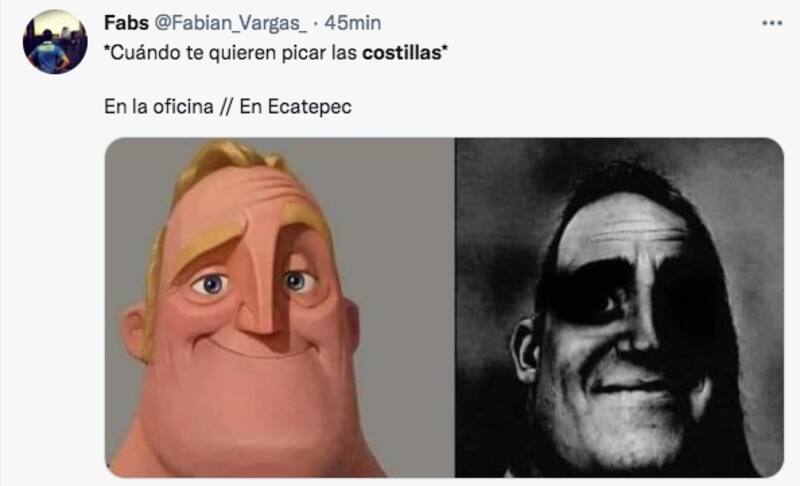800x486 pixels.
Task: Open the 45min timestamp link
Action: tap(353, 23)
